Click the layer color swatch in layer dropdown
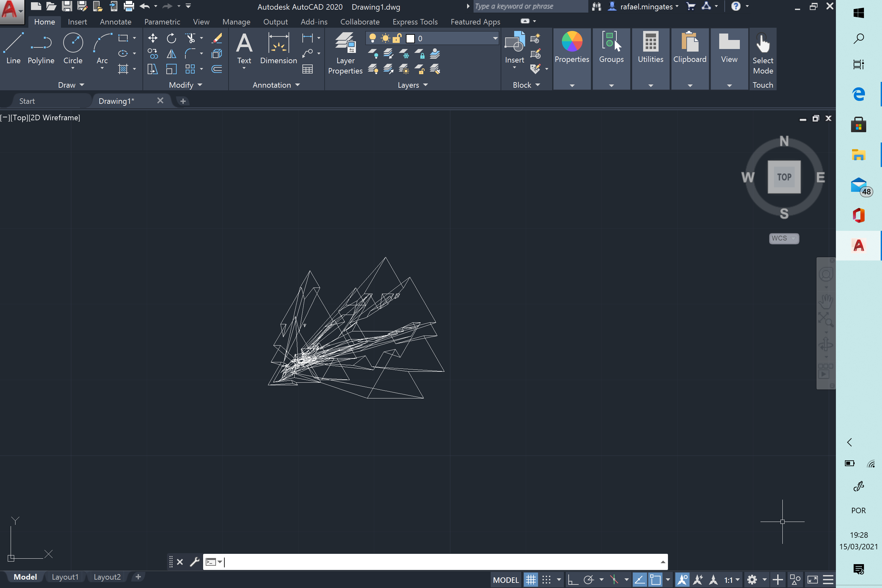 [410, 39]
